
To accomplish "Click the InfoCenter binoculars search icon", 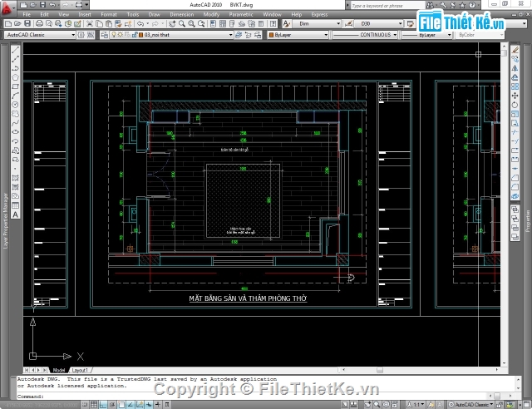I will tap(431, 5).
